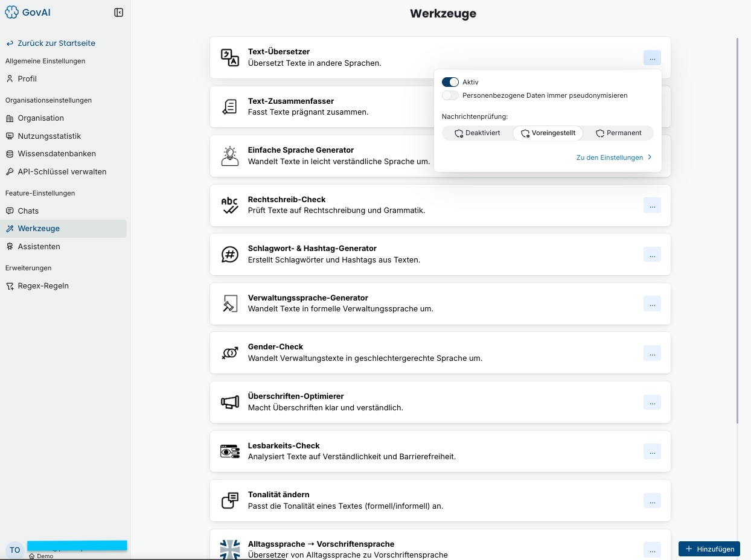Collapse the sidebar with the panel icon
This screenshot has height=560, width=751.
119,12
